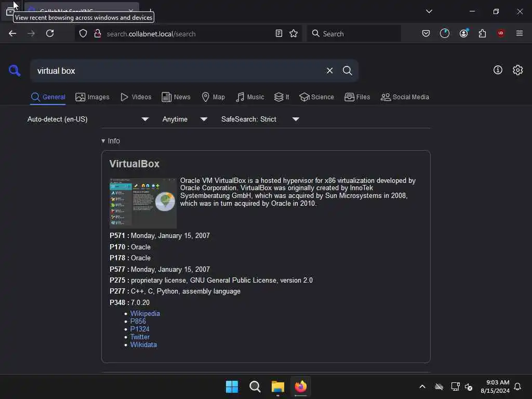532x399 pixels.
Task: Switch to It category
Action: click(x=282, y=97)
